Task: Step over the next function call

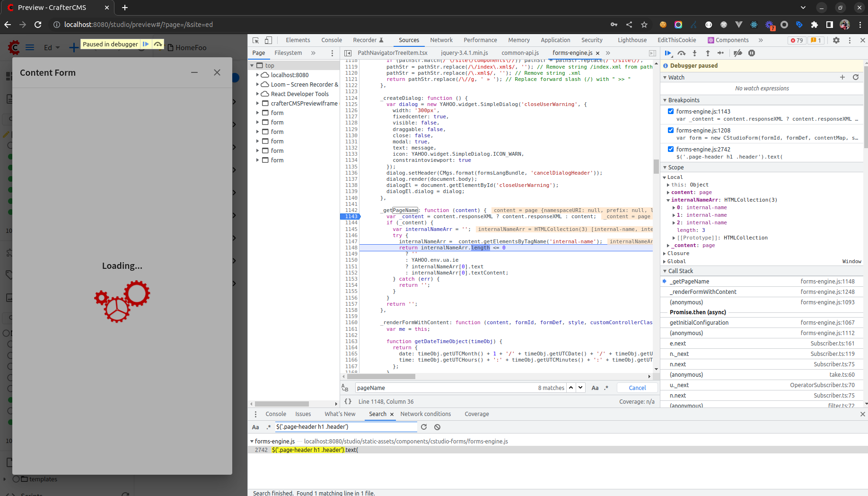Action: (682, 53)
